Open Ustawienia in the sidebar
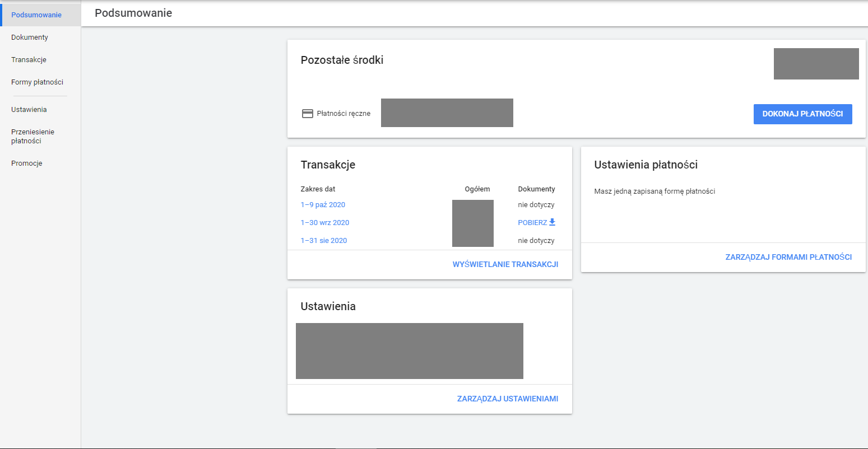The height and width of the screenshot is (449, 868). pyautogui.click(x=29, y=110)
